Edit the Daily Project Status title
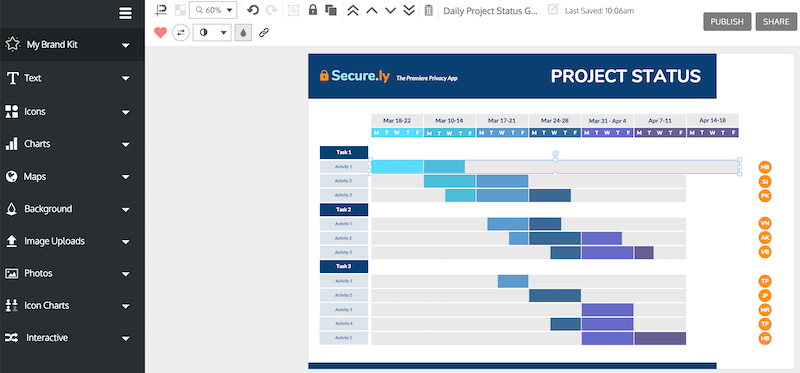The width and height of the screenshot is (800, 373). (x=490, y=11)
